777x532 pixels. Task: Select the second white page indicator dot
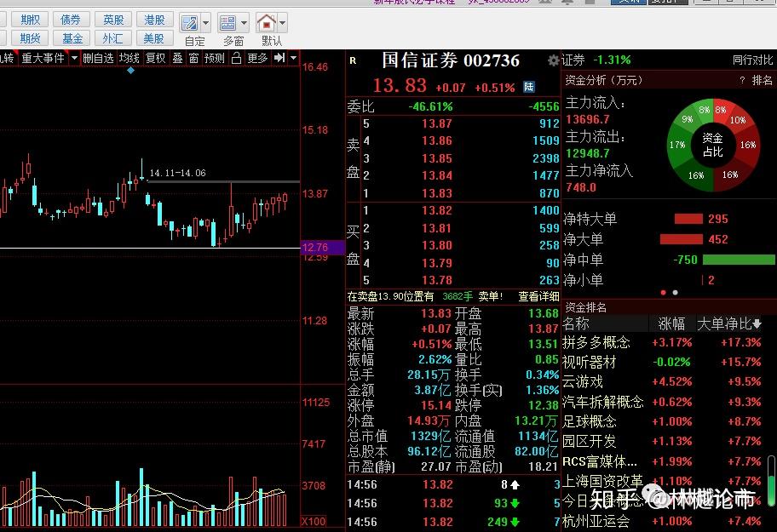(x=675, y=293)
